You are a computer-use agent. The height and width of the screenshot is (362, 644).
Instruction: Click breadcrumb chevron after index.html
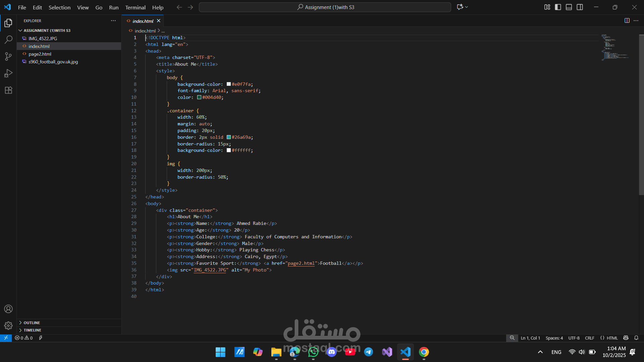coord(159,31)
